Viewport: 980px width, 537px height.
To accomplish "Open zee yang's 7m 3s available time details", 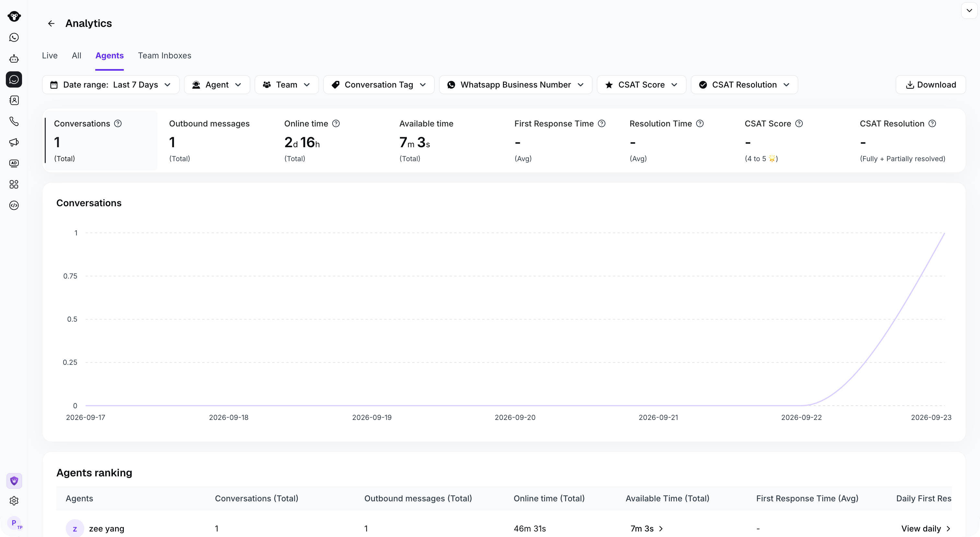I will 647,529.
